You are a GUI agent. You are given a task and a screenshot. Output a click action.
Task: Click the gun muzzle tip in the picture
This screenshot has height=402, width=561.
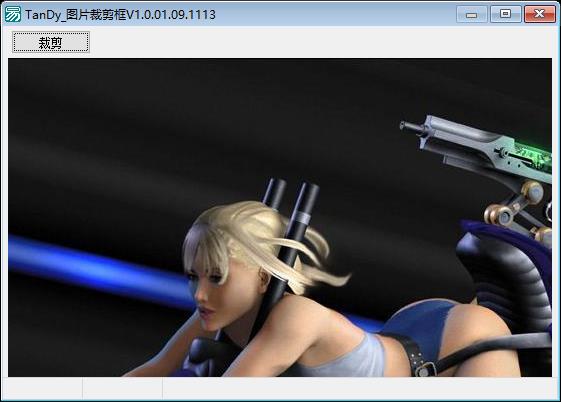pos(406,126)
